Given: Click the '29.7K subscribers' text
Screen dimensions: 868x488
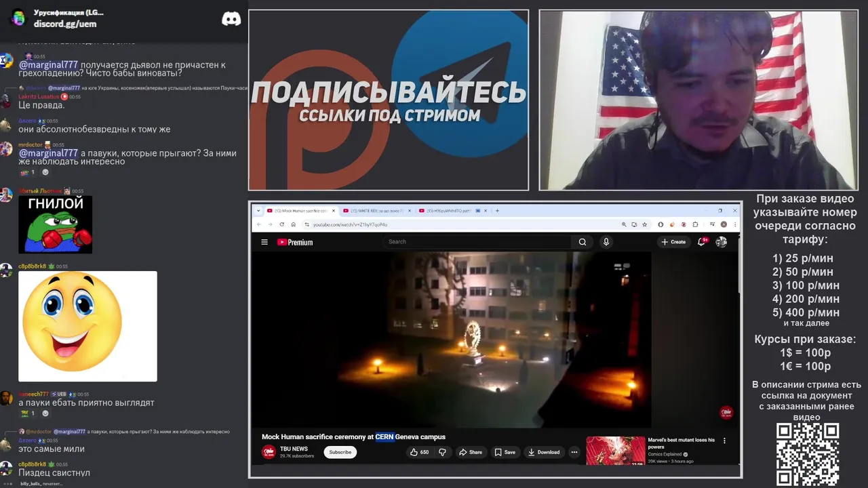Looking at the screenshot, I should pyautogui.click(x=297, y=456).
